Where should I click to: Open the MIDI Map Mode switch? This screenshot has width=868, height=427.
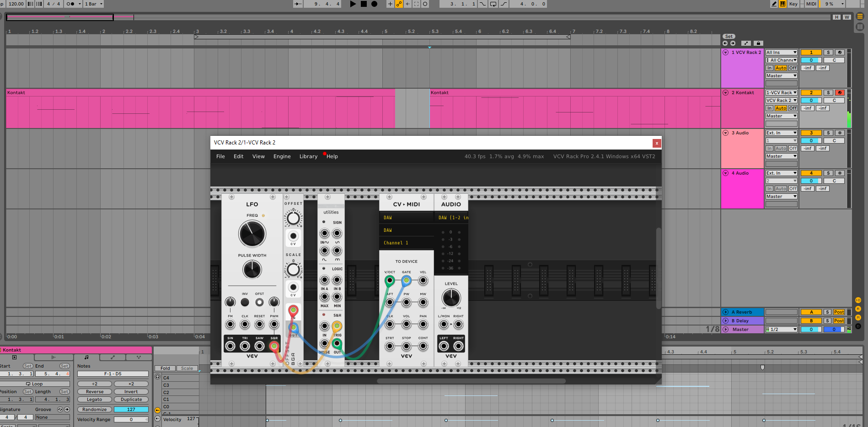click(811, 4)
